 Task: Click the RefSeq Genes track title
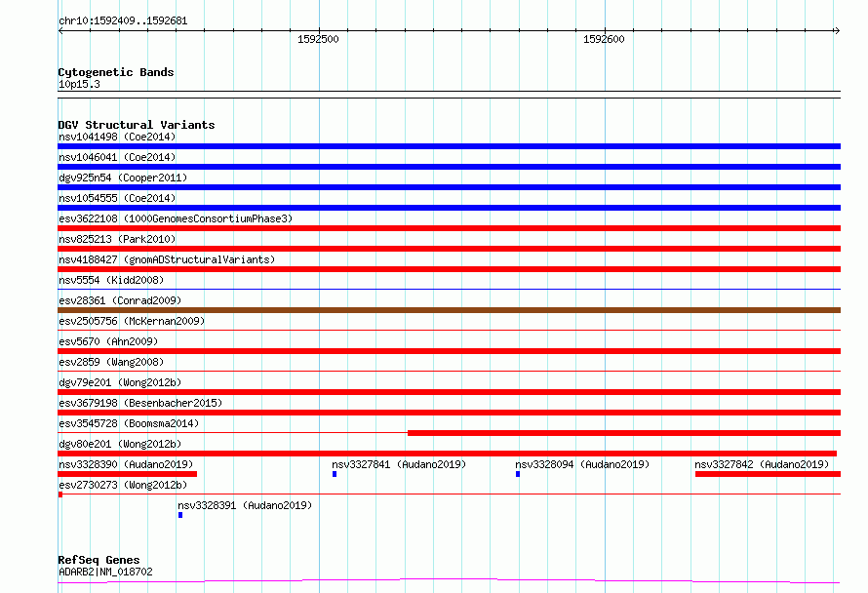point(99,560)
